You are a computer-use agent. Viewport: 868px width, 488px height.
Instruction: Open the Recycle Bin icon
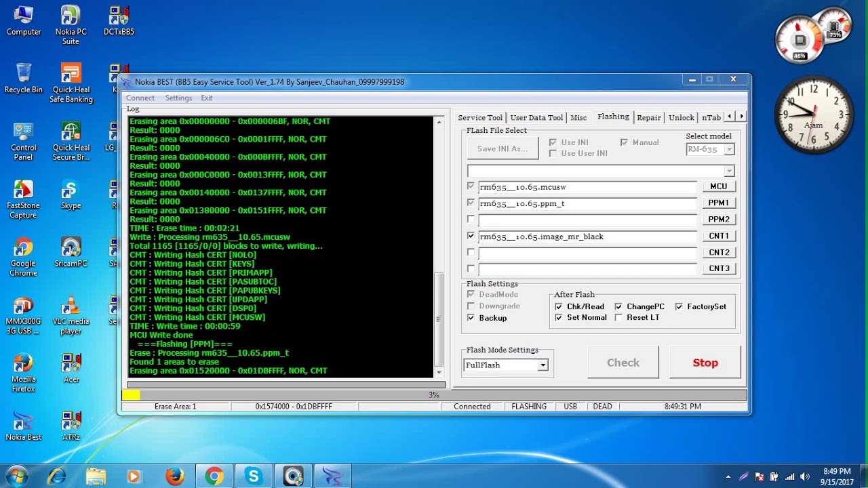(23, 79)
